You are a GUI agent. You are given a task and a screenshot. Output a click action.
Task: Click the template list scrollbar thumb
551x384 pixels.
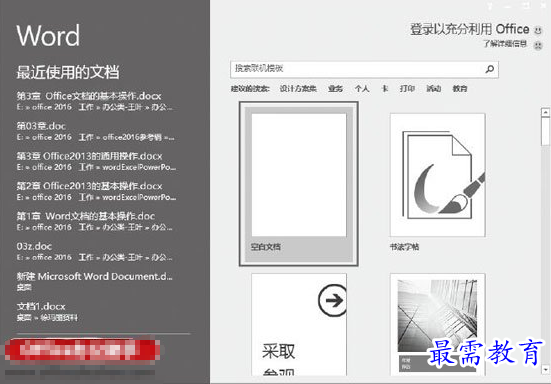coord(545,131)
